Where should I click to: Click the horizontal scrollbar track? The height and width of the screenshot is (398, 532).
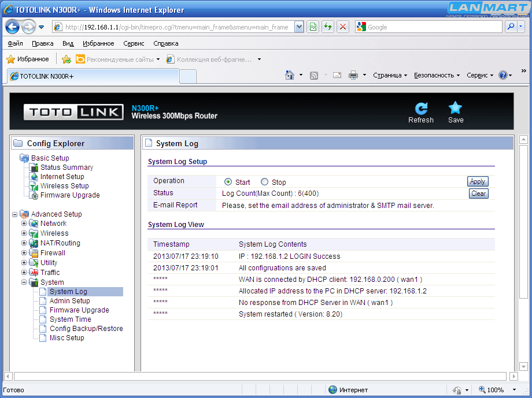260,376
